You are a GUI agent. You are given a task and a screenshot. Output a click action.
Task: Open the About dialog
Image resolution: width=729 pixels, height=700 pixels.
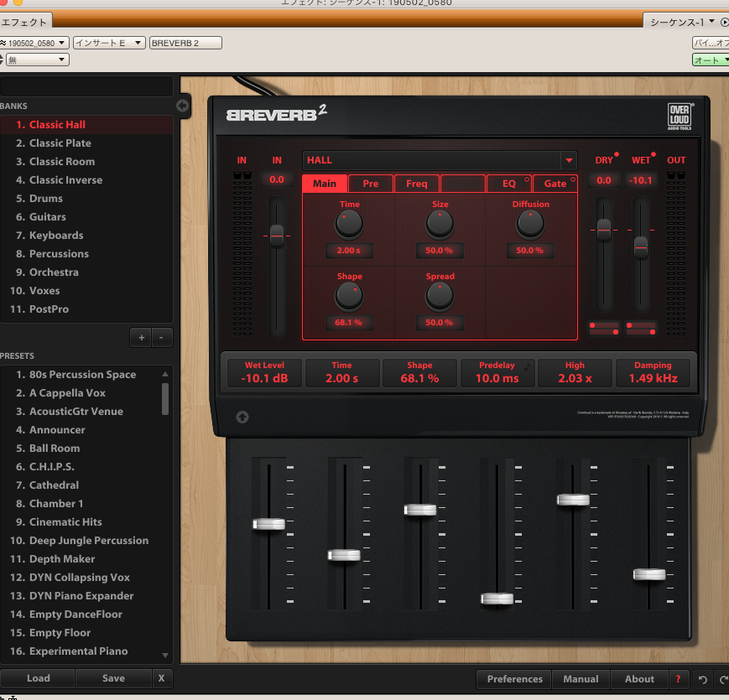(639, 679)
